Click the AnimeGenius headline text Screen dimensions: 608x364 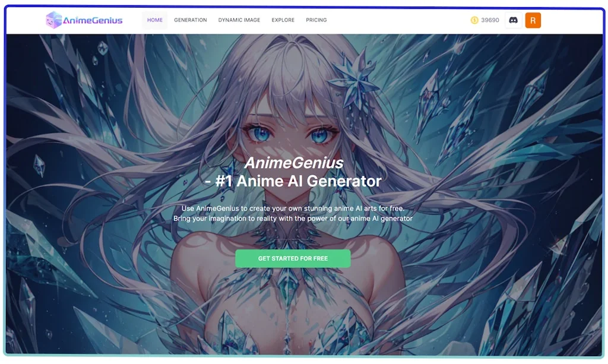(294, 163)
